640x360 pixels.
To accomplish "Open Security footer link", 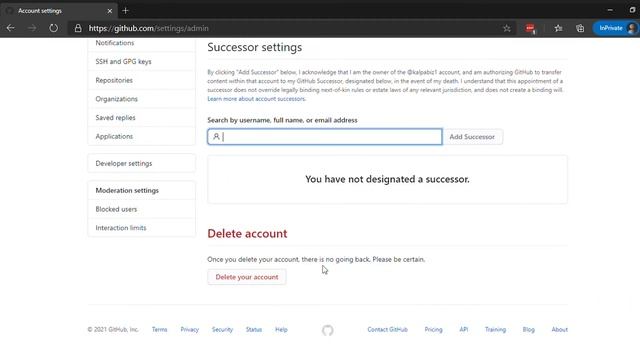I will 222,329.
